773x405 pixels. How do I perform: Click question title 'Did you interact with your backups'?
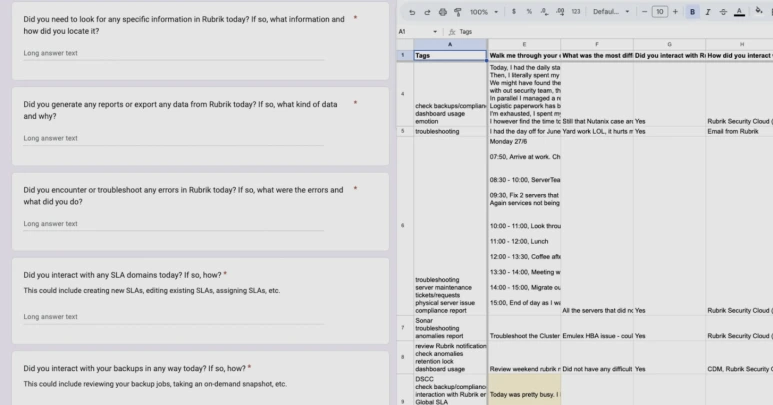click(134, 368)
